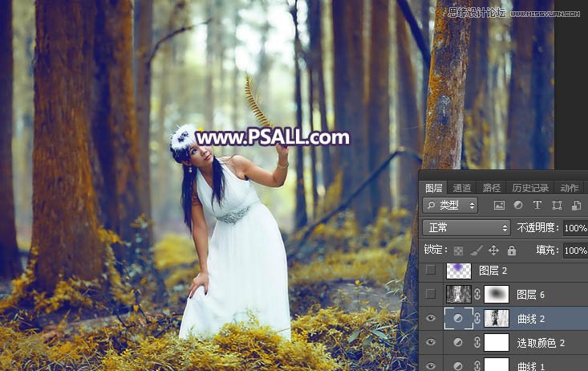The image size is (588, 371).
Task: Click layer name 图层 2
Action: pos(493,271)
